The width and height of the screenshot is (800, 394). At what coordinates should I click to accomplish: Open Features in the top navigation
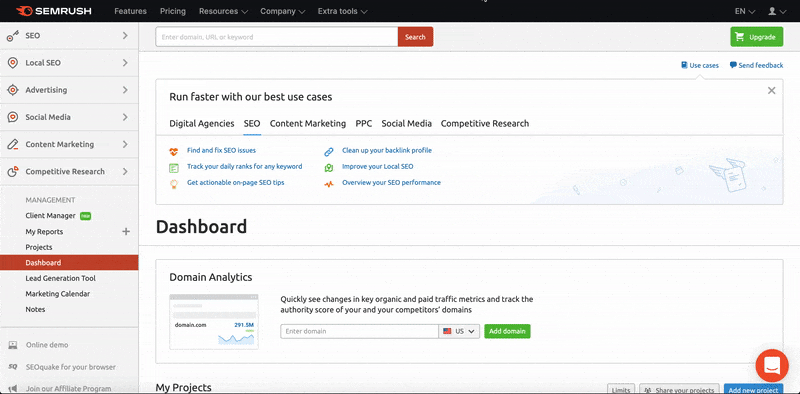(x=130, y=11)
